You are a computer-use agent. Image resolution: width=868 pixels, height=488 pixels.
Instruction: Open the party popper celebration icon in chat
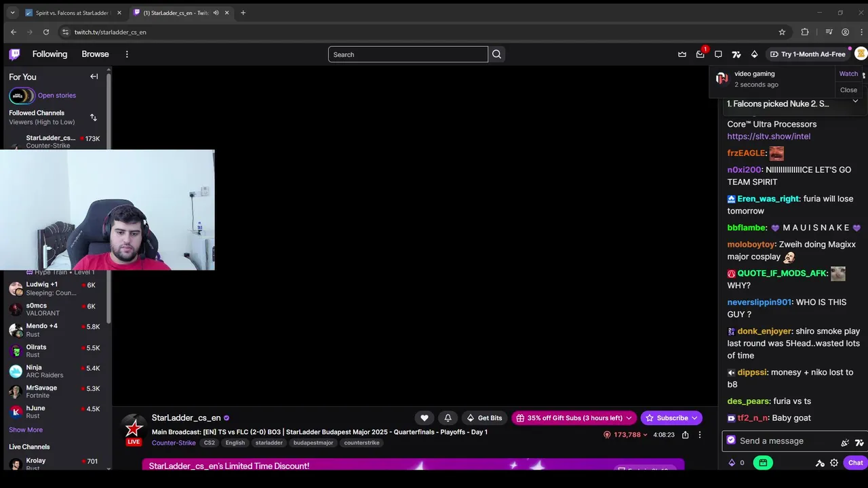coord(845,443)
